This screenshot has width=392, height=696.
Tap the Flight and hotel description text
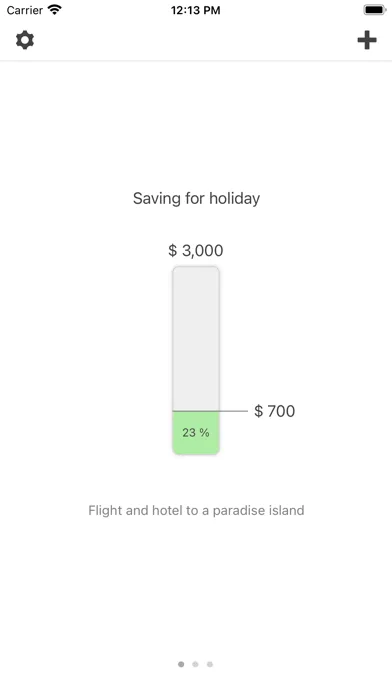coord(196,510)
